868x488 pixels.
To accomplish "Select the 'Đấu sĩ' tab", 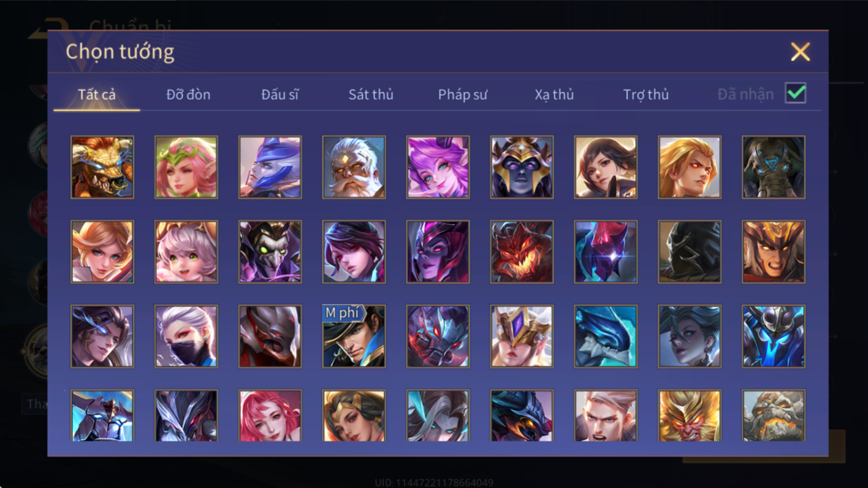I will click(280, 95).
